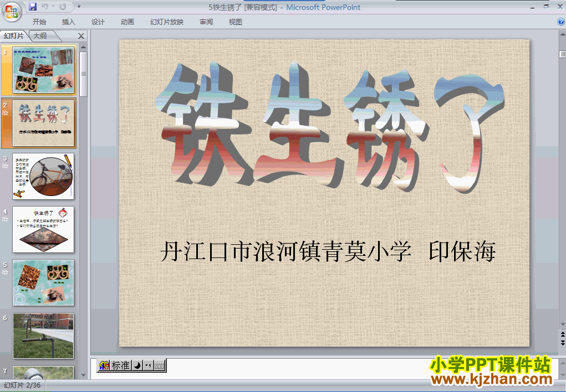Go to the 视图 ribbon tab
566x392 pixels.
click(236, 22)
